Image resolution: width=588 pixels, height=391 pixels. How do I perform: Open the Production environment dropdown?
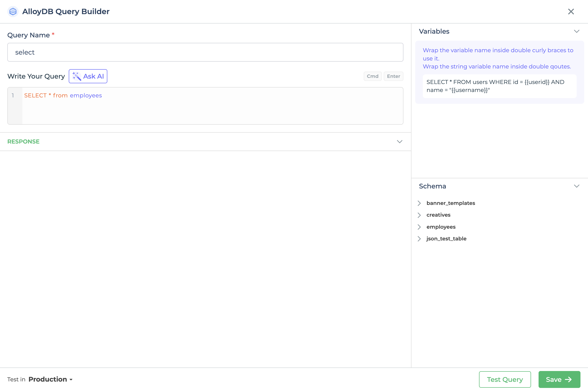coord(51,379)
